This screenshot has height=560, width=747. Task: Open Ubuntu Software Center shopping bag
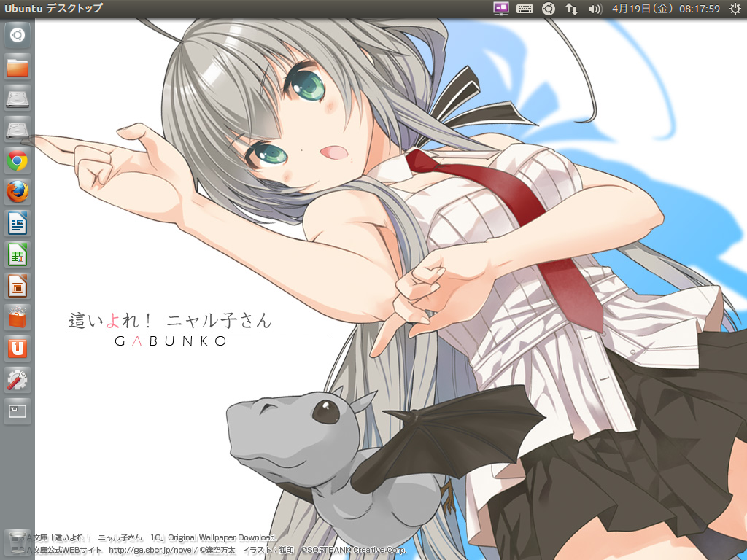pos(18,318)
